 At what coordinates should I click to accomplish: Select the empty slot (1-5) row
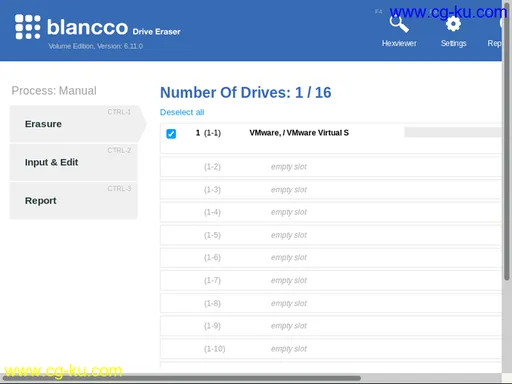331,235
